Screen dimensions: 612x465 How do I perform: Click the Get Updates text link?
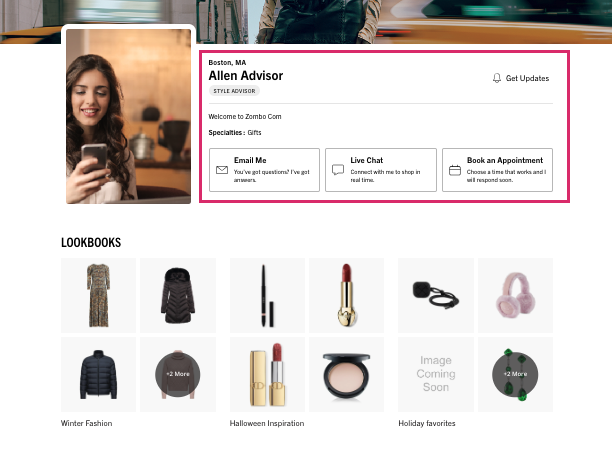click(x=527, y=78)
